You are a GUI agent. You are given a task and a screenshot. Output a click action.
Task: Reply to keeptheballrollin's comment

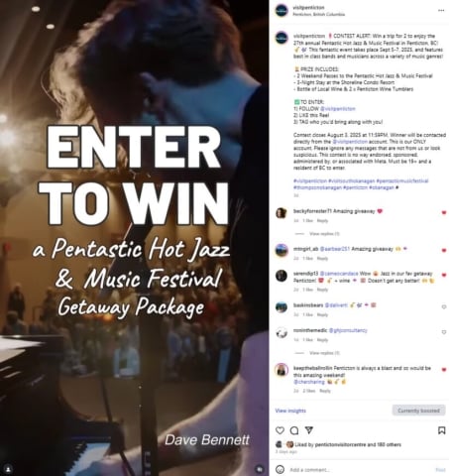[x=325, y=391]
